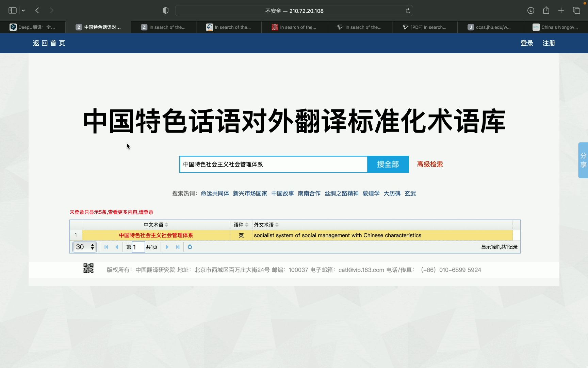Go back with the browser back arrow
This screenshot has width=588, height=368.
(37, 11)
